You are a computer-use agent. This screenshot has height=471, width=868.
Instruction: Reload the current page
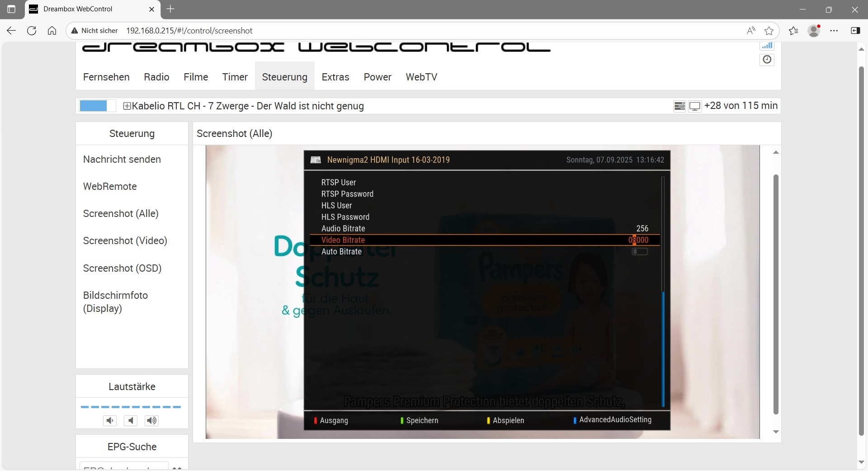click(x=32, y=31)
